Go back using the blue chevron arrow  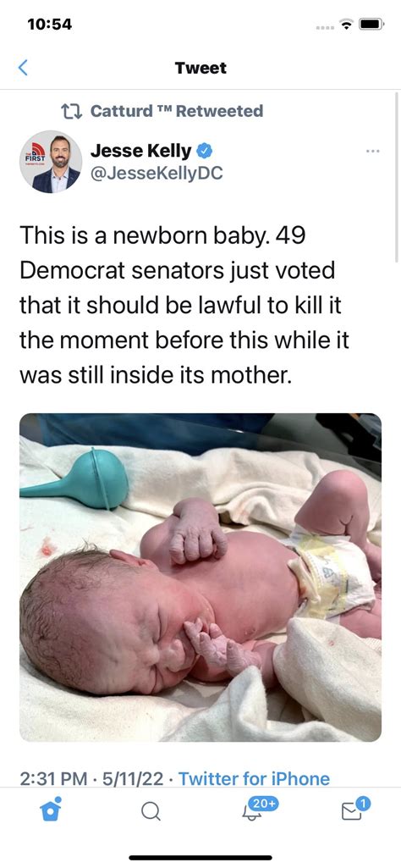click(23, 68)
